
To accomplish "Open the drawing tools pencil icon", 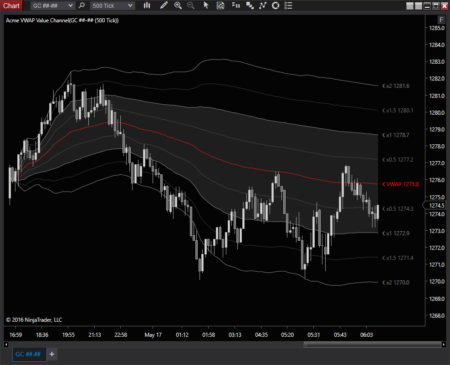I will 164,5.
